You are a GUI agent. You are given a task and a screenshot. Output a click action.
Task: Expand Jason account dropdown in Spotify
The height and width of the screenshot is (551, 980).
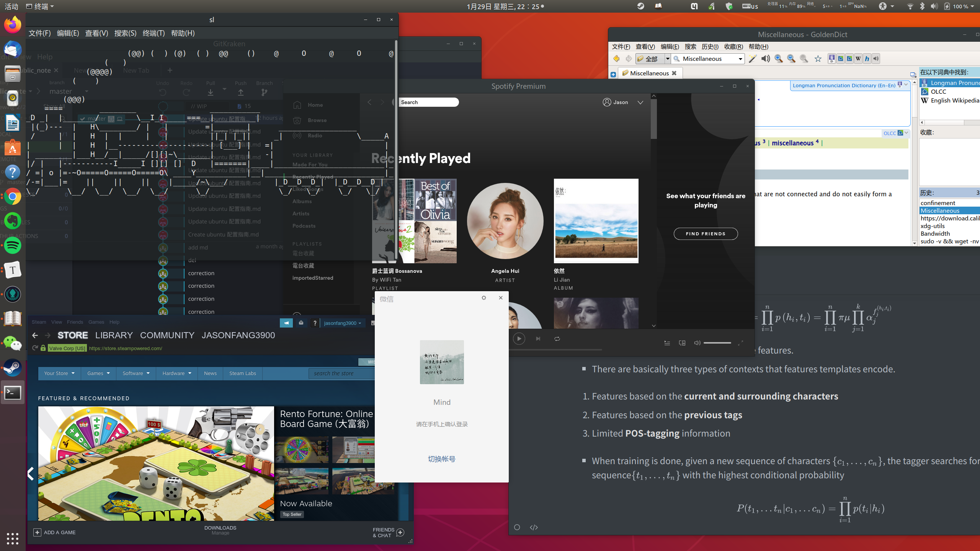pyautogui.click(x=640, y=102)
